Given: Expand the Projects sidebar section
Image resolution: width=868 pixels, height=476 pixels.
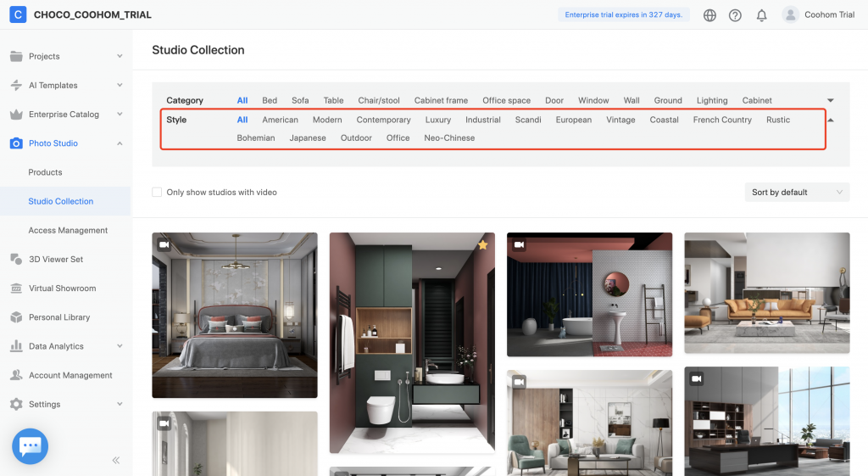Looking at the screenshot, I should (120, 57).
